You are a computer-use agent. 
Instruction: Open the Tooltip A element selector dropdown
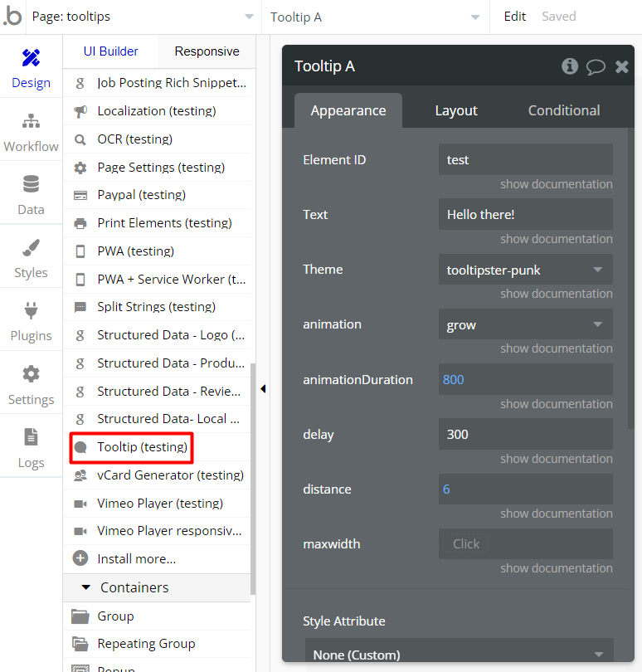[376, 17]
